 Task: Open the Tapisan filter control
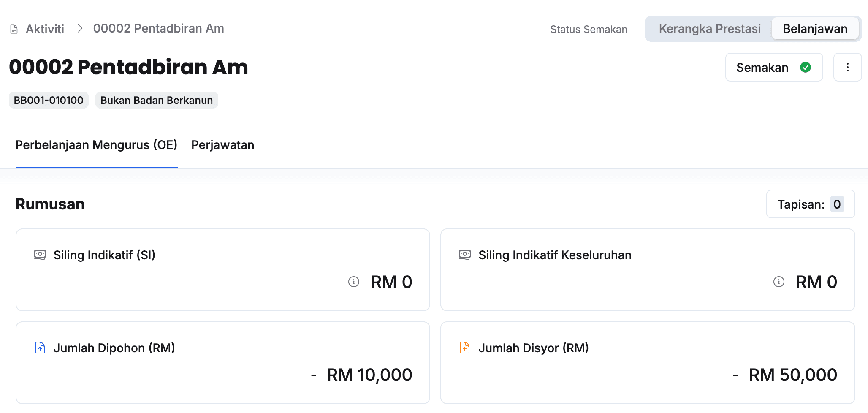point(810,204)
